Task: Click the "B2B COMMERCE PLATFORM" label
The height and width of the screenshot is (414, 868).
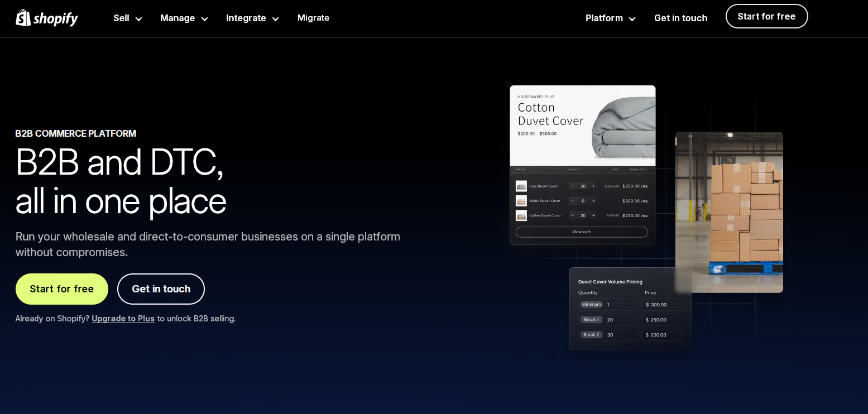Action: (x=76, y=133)
